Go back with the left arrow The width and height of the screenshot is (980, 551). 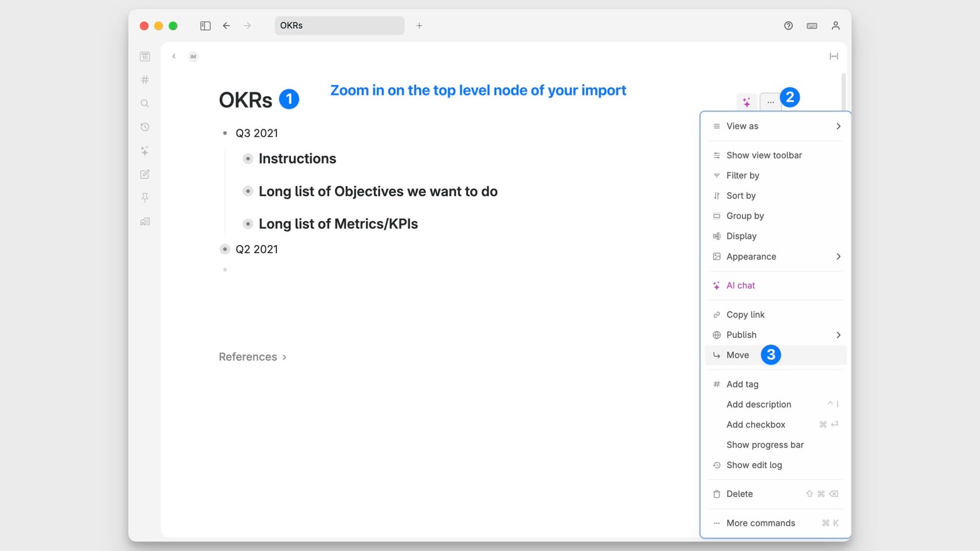[x=226, y=26]
